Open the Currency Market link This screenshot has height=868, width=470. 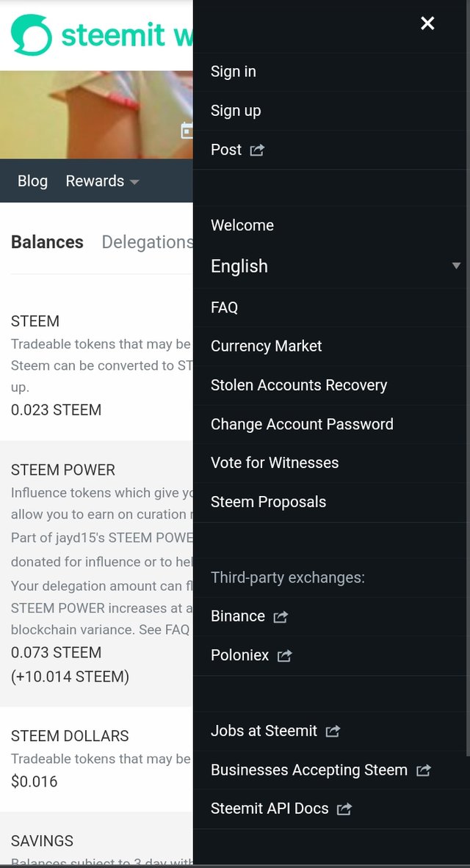(x=267, y=346)
